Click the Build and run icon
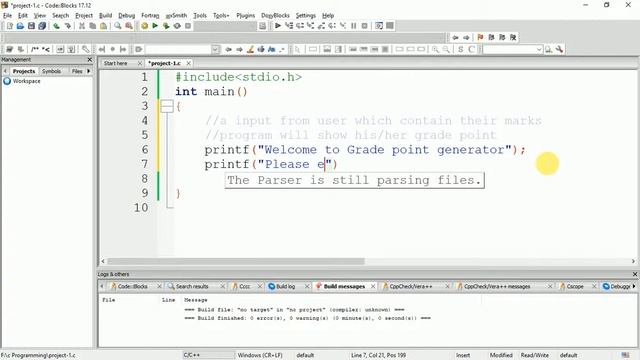Screen dimensions: 640x360 (166, 26)
